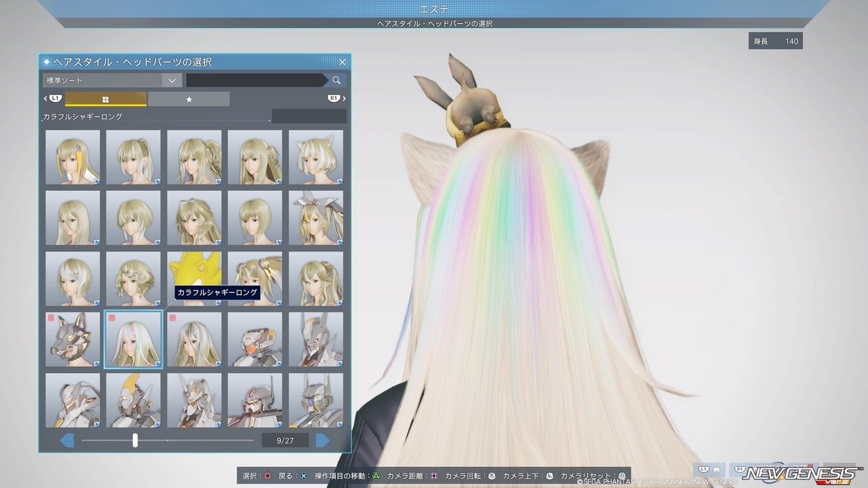
Task: Select high ponytail hairstyle with white streak
Action: point(133,158)
